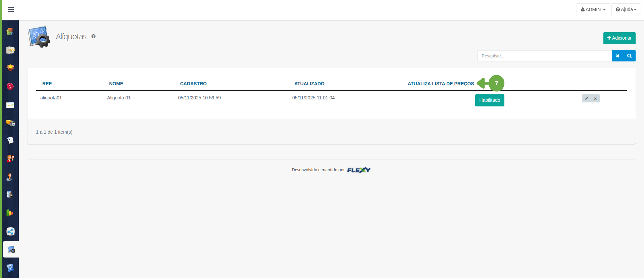Click the Adicionar button
Screen dimensions: 644x278
point(619,38)
